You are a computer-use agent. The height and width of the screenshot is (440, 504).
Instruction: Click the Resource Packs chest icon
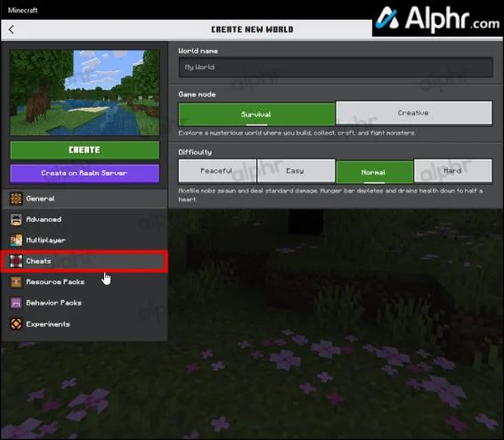(16, 281)
